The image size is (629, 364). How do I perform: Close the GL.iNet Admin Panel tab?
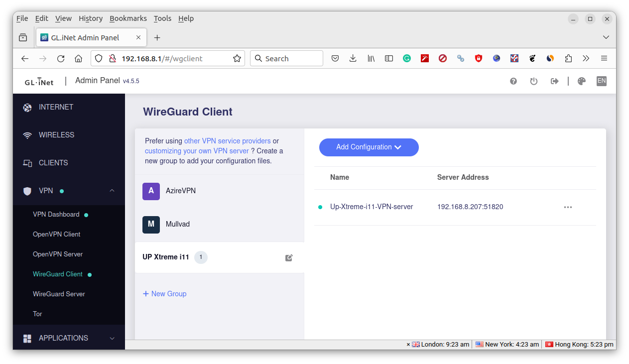coord(138,37)
